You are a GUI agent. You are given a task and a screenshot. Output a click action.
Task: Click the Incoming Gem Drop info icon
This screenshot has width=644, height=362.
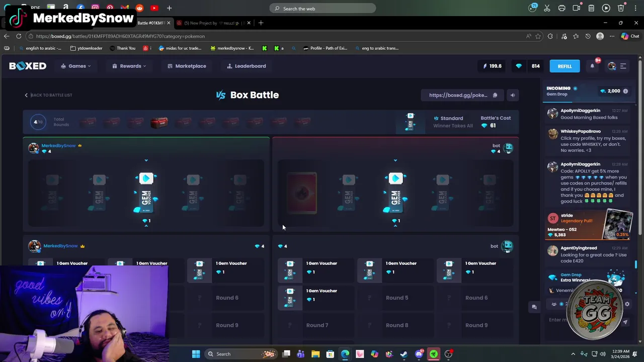[625, 91]
